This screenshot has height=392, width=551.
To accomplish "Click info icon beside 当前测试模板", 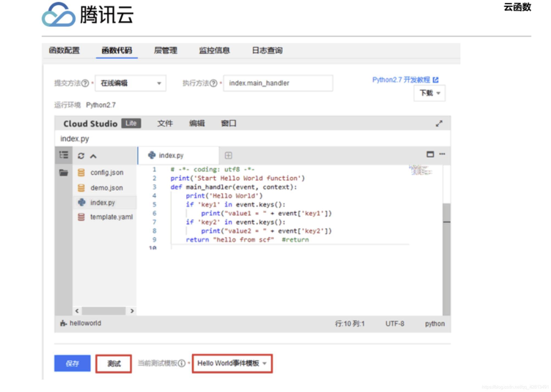I will [x=182, y=363].
